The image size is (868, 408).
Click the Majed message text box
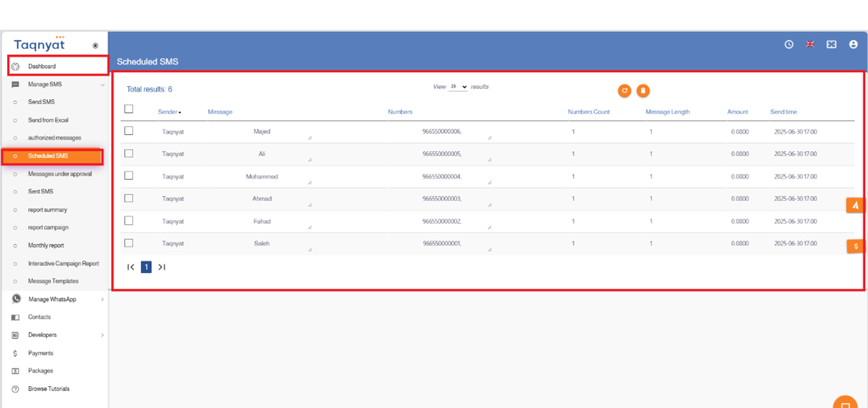click(x=262, y=132)
